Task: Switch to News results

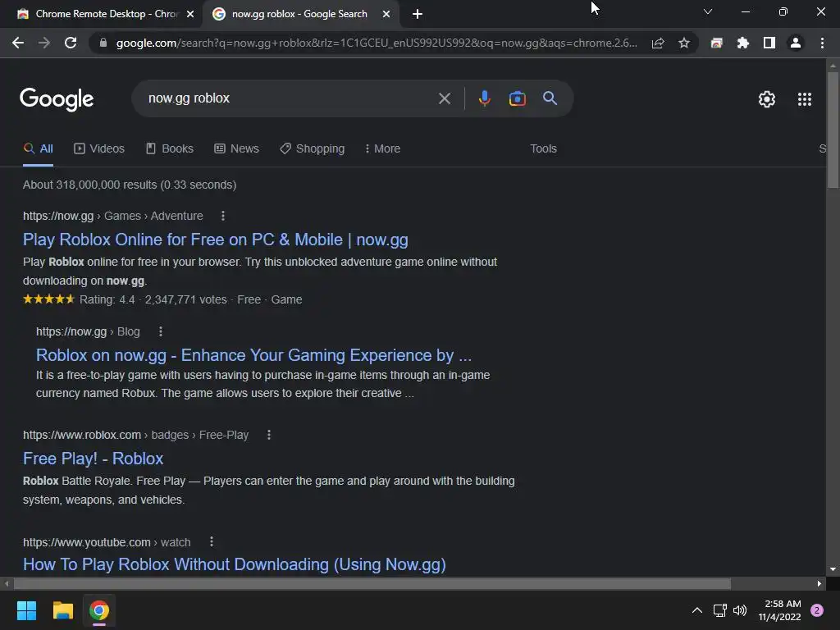Action: click(x=237, y=149)
